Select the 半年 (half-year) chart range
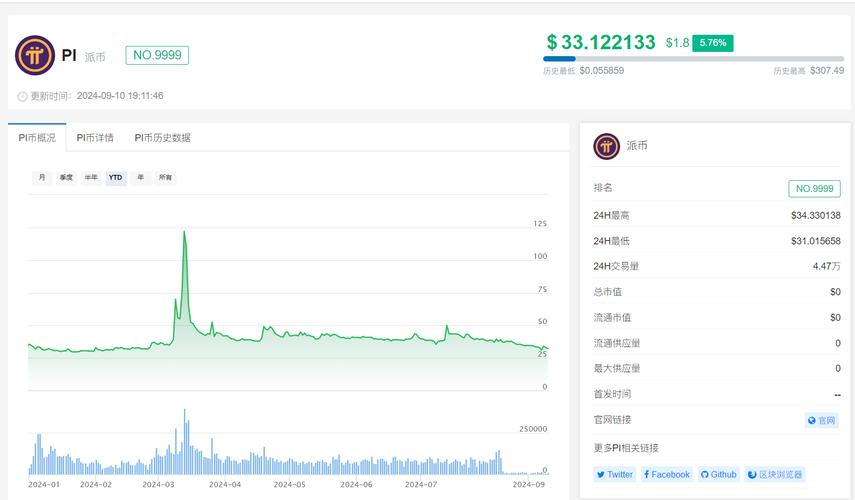855x500 pixels. point(91,177)
